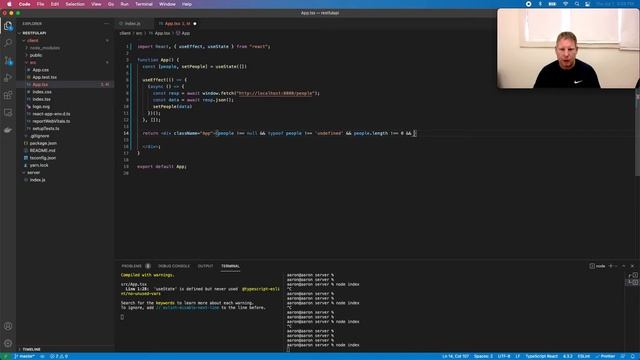Screen dimensions: 640x360
Task: Open the Accounts icon in activity bar
Action: 8,326
